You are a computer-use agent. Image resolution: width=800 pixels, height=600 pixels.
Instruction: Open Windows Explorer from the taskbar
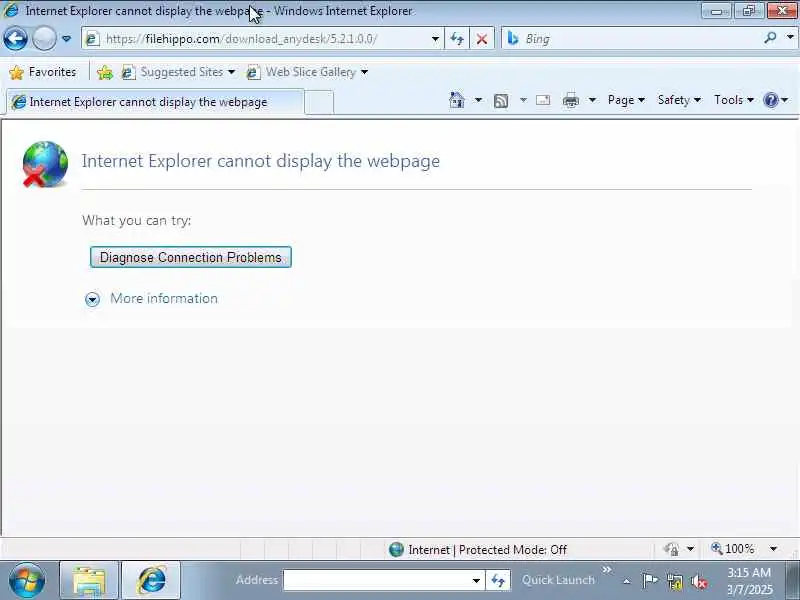pos(89,580)
